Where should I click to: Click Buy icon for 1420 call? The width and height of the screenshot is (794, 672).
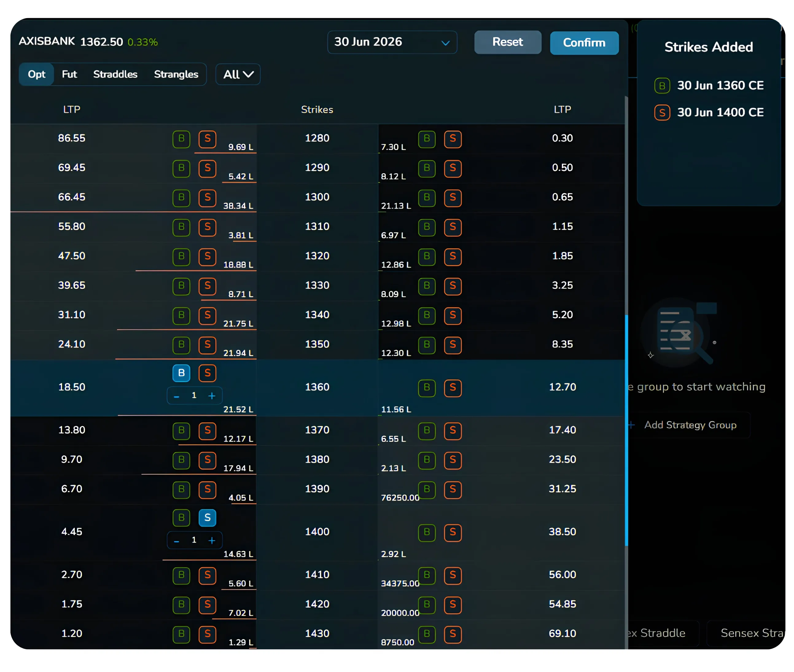point(181,605)
